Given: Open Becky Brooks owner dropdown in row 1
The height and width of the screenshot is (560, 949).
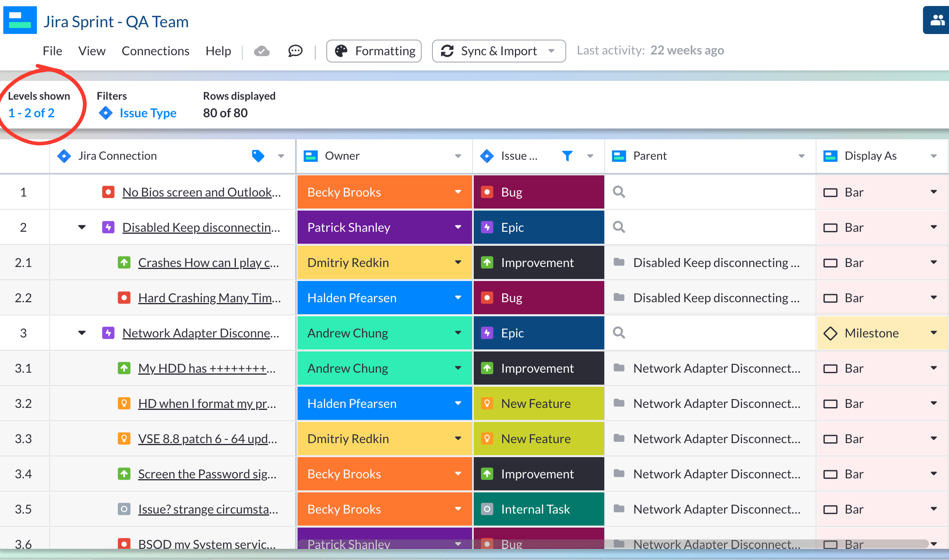Looking at the screenshot, I should click(458, 192).
